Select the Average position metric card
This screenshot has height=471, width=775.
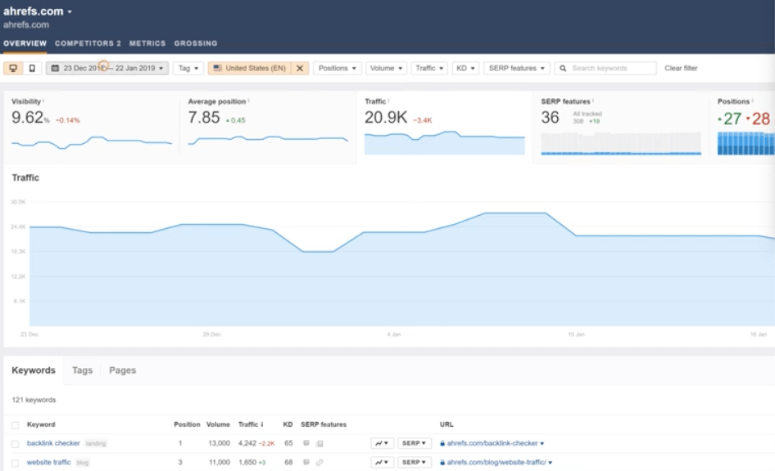click(x=268, y=127)
